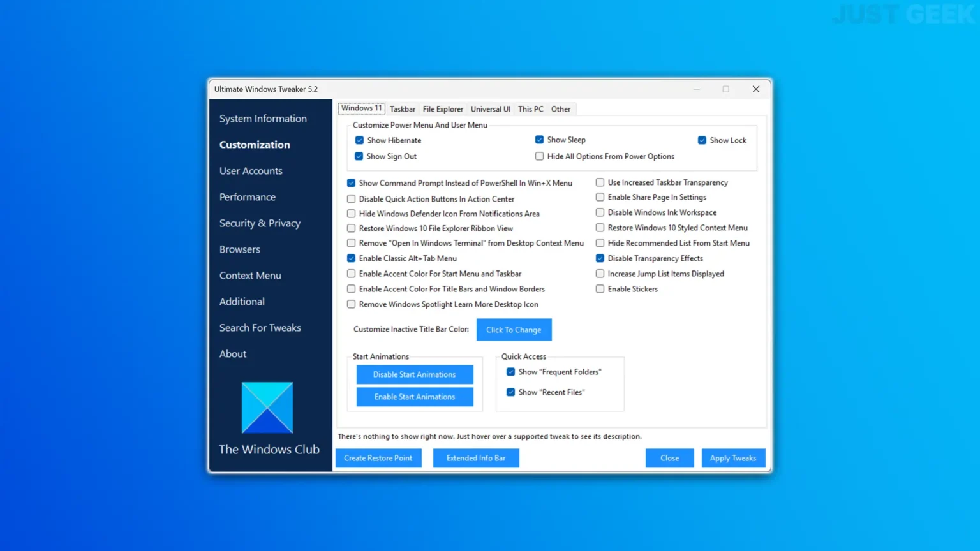Image resolution: width=980 pixels, height=551 pixels.
Task: Select Customization in the sidebar
Action: pos(255,145)
